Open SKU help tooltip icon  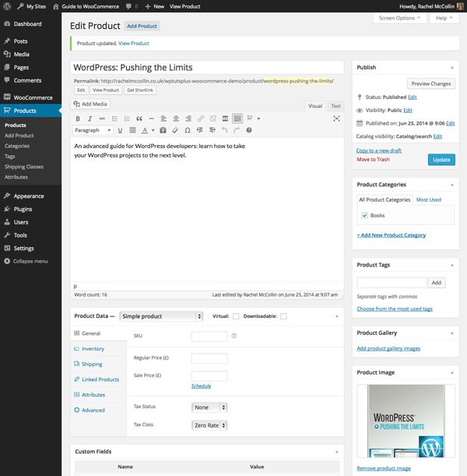coord(234,336)
